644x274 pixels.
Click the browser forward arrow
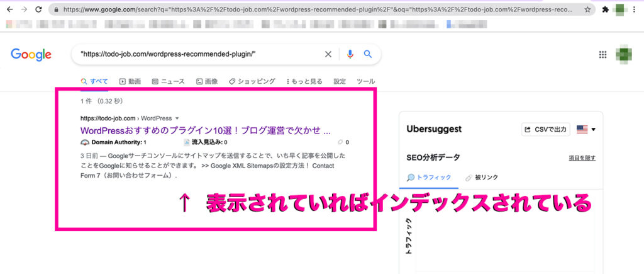24,9
